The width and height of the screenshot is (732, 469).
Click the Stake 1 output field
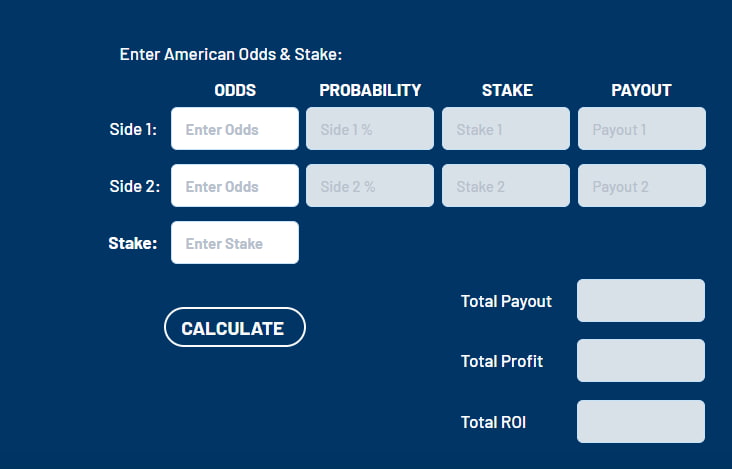[x=506, y=129]
